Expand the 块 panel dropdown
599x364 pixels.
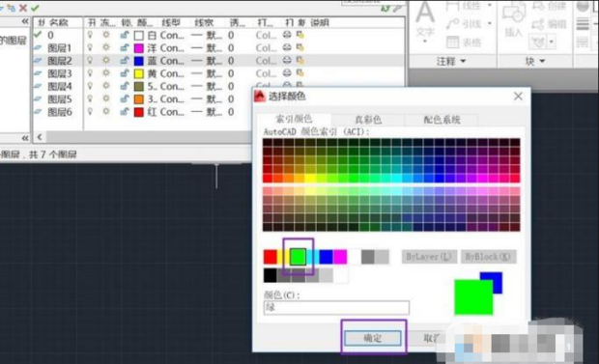click(535, 61)
